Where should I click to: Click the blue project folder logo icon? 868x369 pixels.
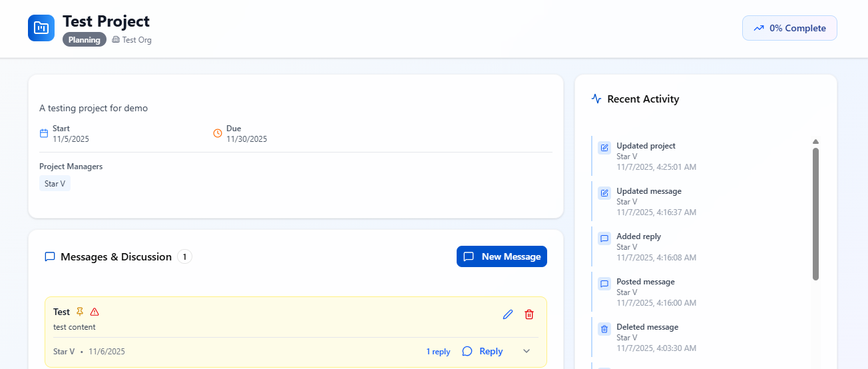tap(41, 28)
